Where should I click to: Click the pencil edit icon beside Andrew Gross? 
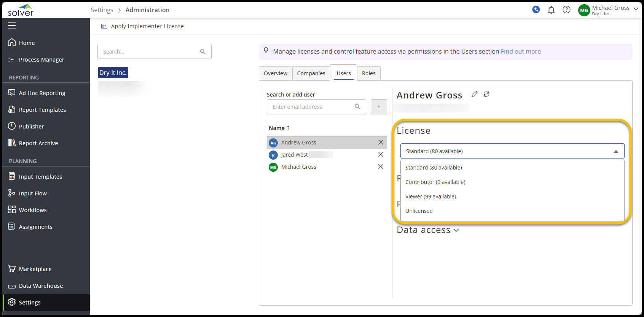[474, 94]
